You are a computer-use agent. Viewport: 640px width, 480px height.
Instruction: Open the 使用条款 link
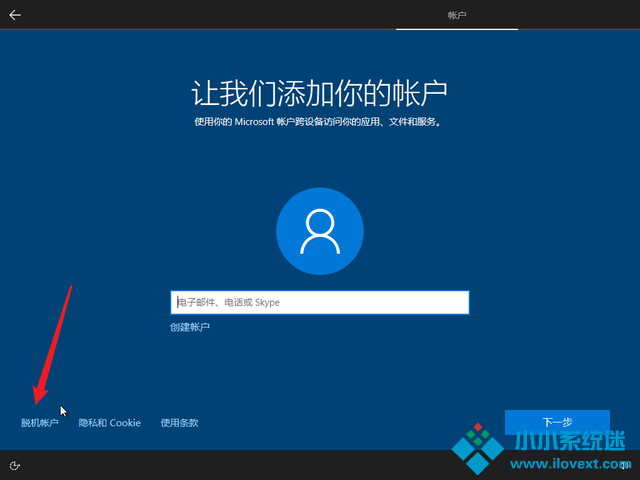pos(179,423)
